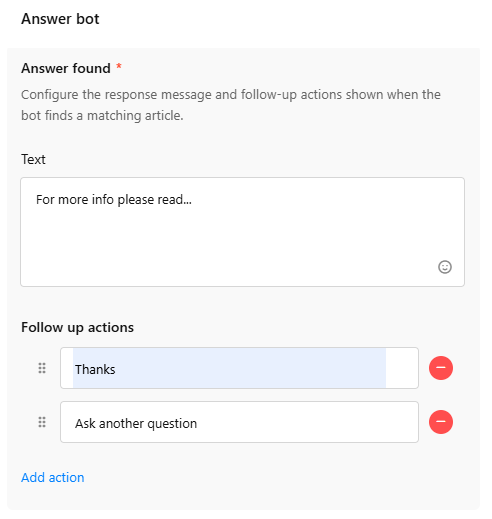Screen dimensions: 492x519
Task: Remove the Thanks follow-up action
Action: tap(441, 368)
